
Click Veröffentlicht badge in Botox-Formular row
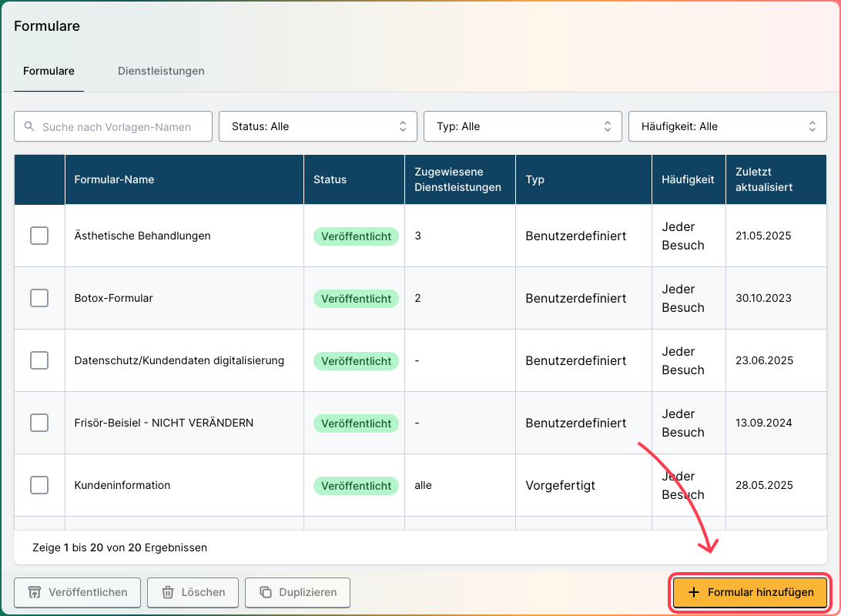coord(356,299)
